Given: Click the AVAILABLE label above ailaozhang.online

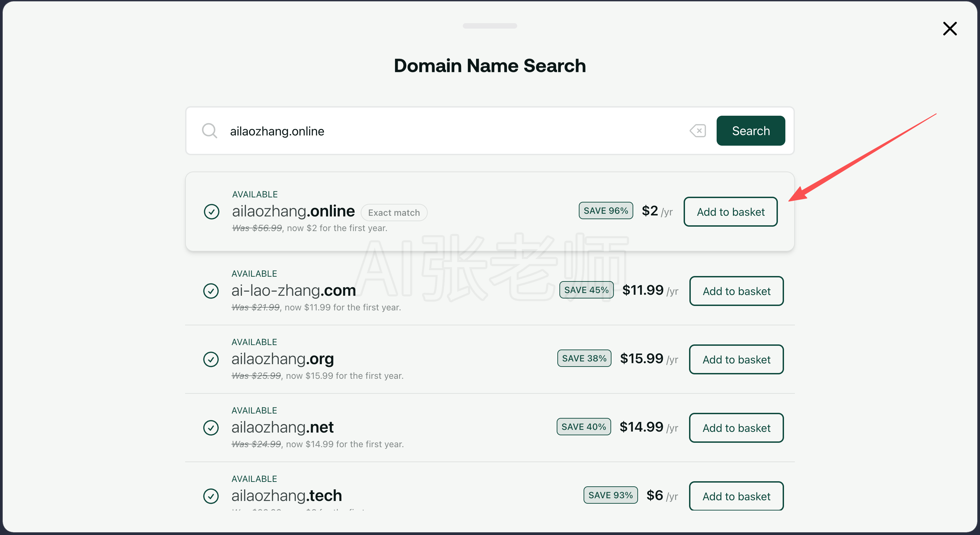Looking at the screenshot, I should (255, 194).
